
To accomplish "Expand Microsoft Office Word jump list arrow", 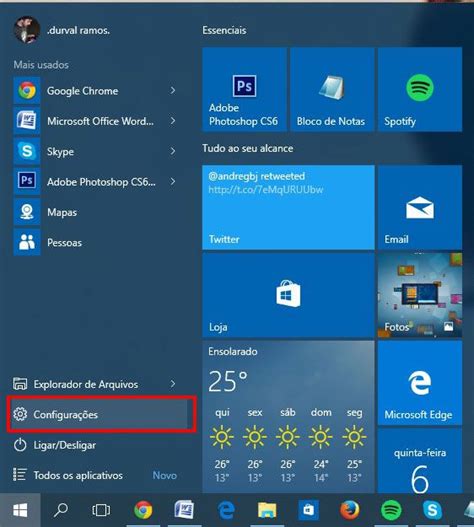I will click(x=172, y=121).
